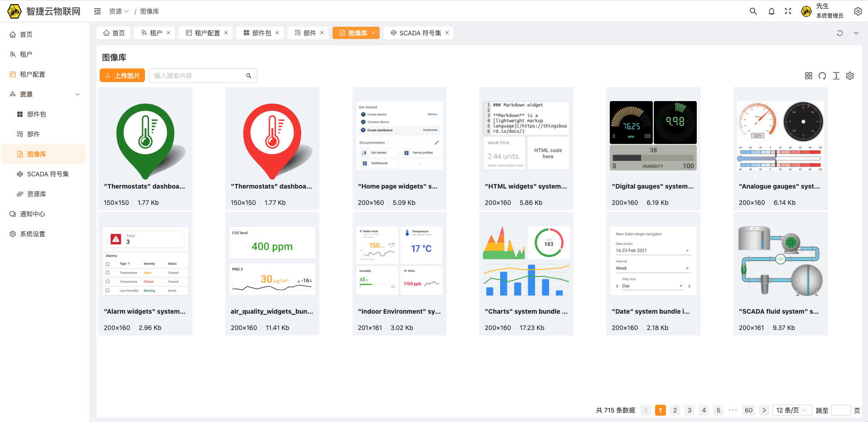Click the sidebar collapse hamburger icon
This screenshot has width=868, height=422.
click(x=97, y=11)
